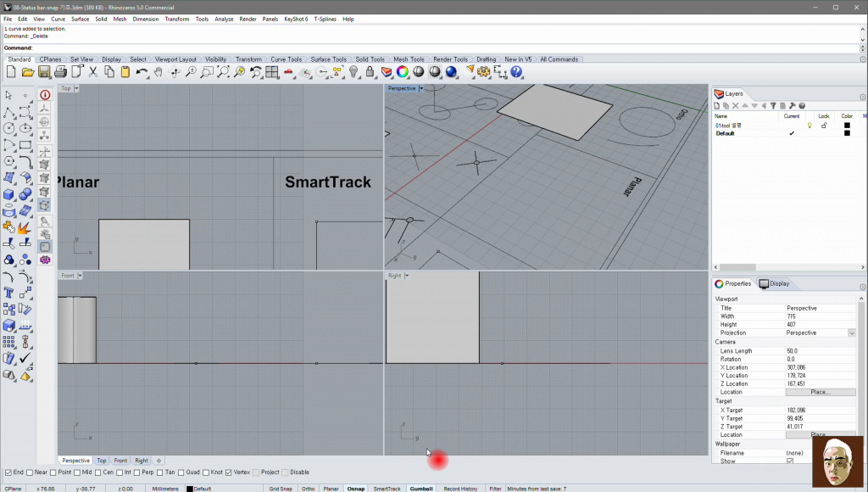Toggle the End osnap checkbox
Viewport: 868px width, 492px height.
coord(8,472)
